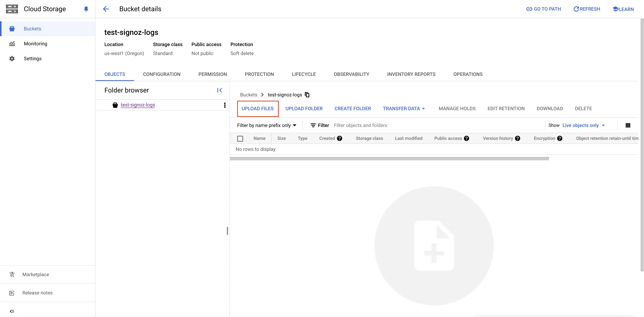Click the Buckets bucket icon in sidebar
The width and height of the screenshot is (644, 317).
tap(12, 29)
